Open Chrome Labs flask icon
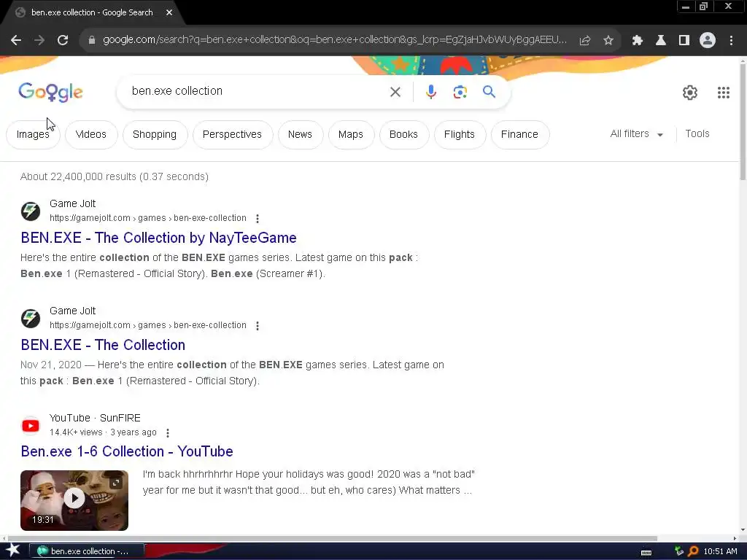The image size is (747, 560). [x=661, y=41]
